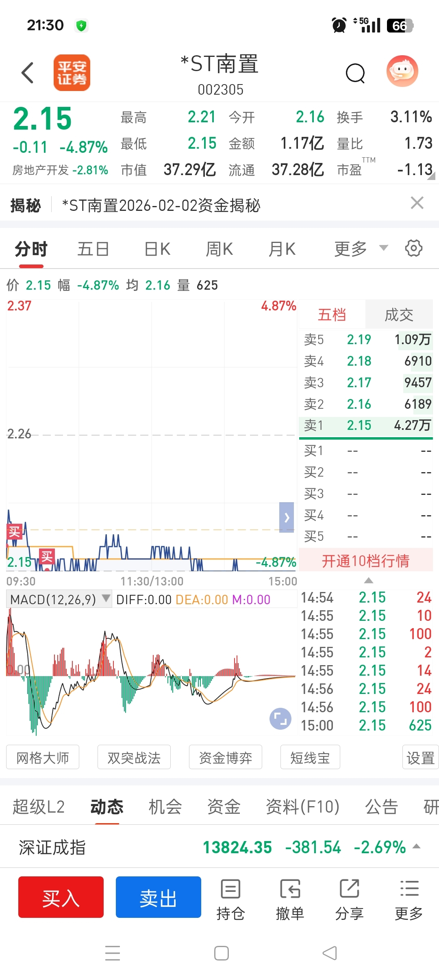The image size is (439, 980).
Task: Open 网格大师 tool
Action: click(43, 757)
